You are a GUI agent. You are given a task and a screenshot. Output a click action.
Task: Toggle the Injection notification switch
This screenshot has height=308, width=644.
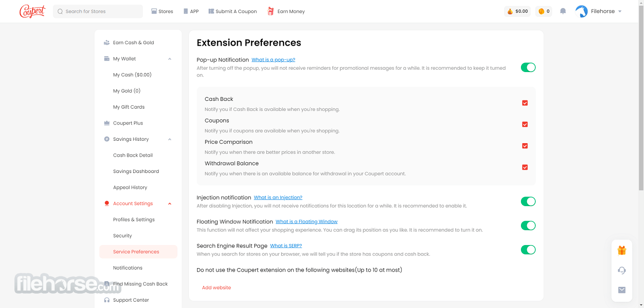528,202
